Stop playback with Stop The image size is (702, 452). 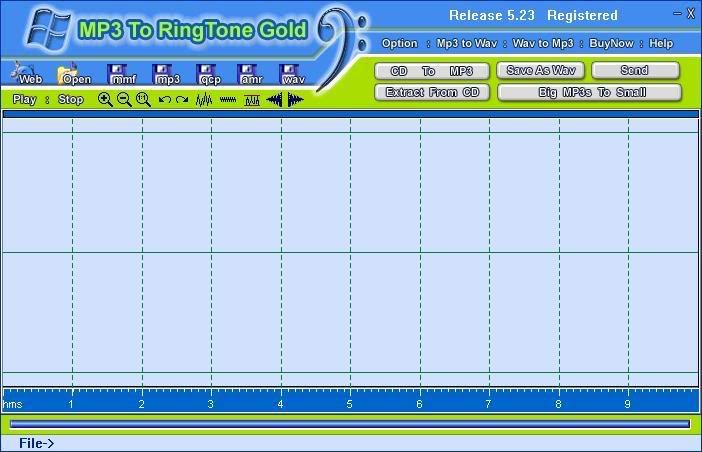(71, 99)
